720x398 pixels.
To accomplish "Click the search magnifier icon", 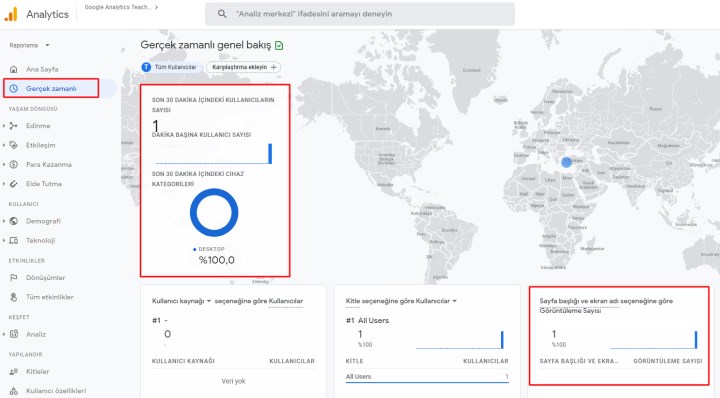I will (x=222, y=14).
